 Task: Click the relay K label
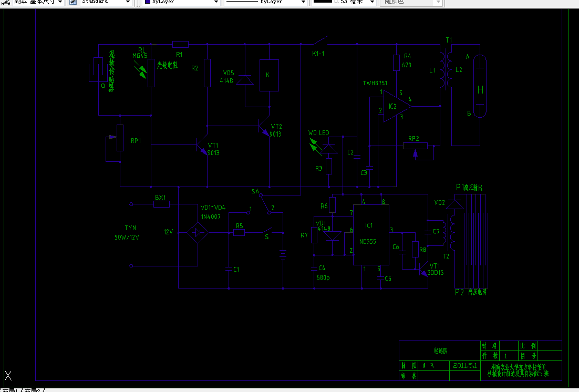click(x=268, y=75)
